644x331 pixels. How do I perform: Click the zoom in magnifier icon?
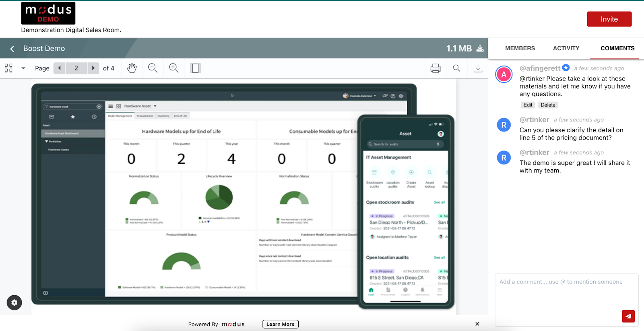pyautogui.click(x=174, y=68)
